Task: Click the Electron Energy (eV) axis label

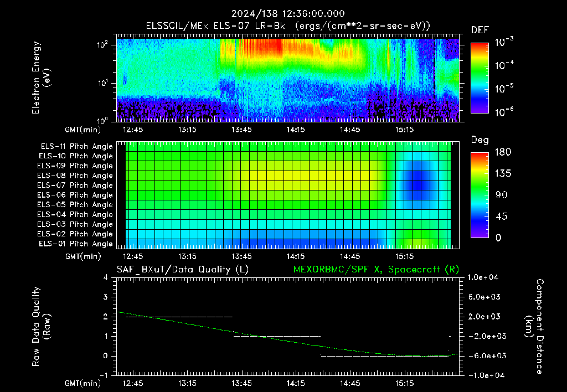Action: (41, 78)
